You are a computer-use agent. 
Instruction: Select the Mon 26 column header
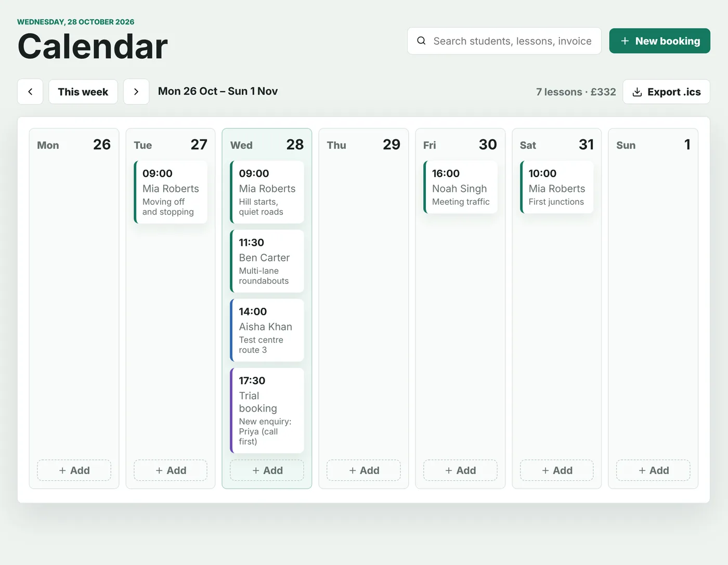pyautogui.click(x=74, y=145)
